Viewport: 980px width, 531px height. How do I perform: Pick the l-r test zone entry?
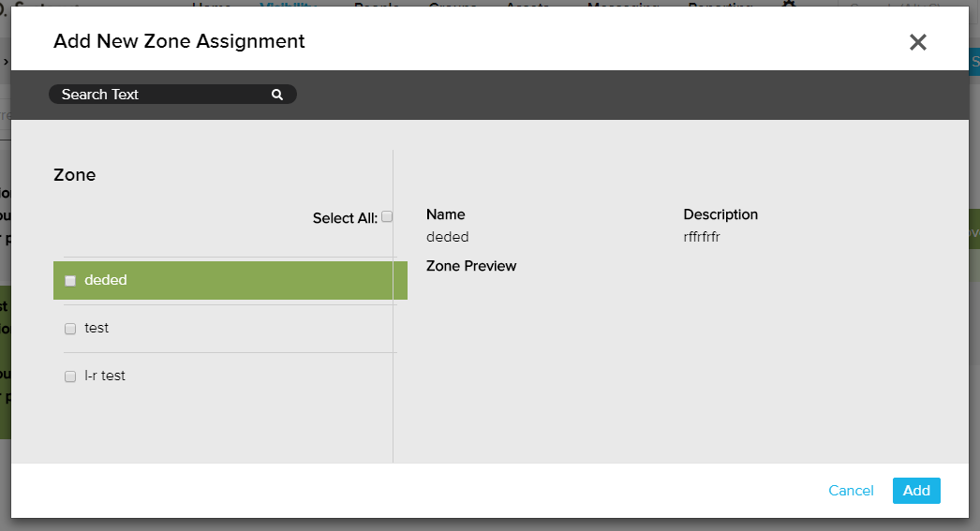[105, 376]
